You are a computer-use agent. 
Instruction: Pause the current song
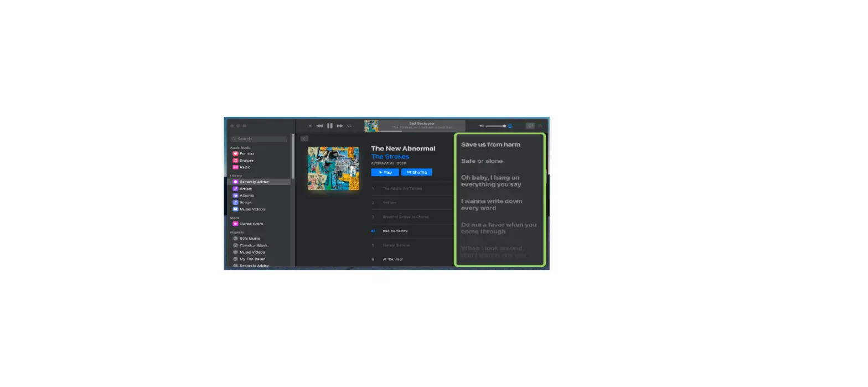330,126
